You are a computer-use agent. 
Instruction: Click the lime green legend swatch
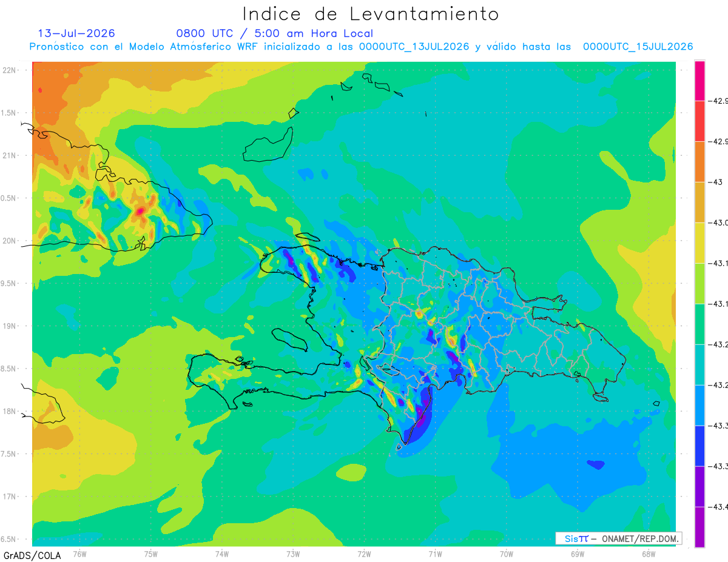point(699,283)
